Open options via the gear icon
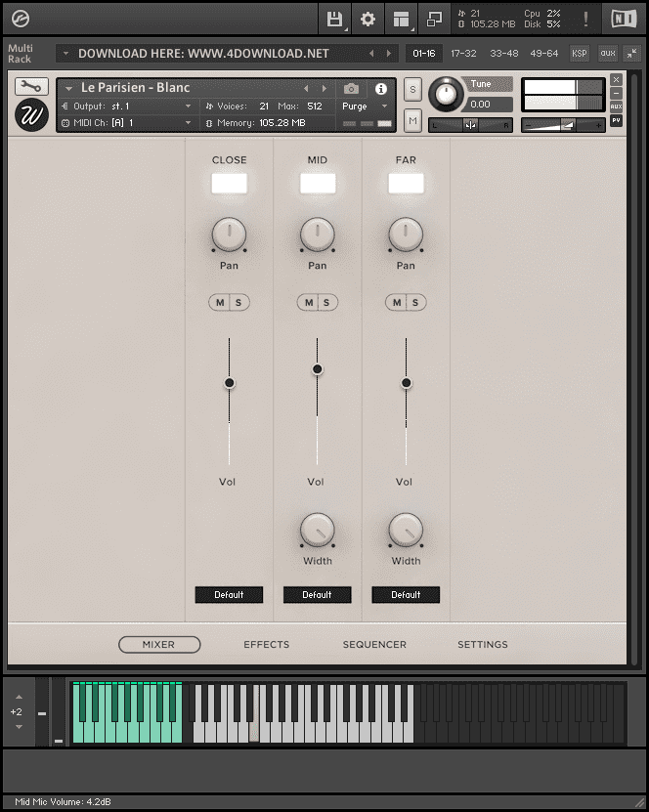Screen dimensions: 649x812 [368, 20]
